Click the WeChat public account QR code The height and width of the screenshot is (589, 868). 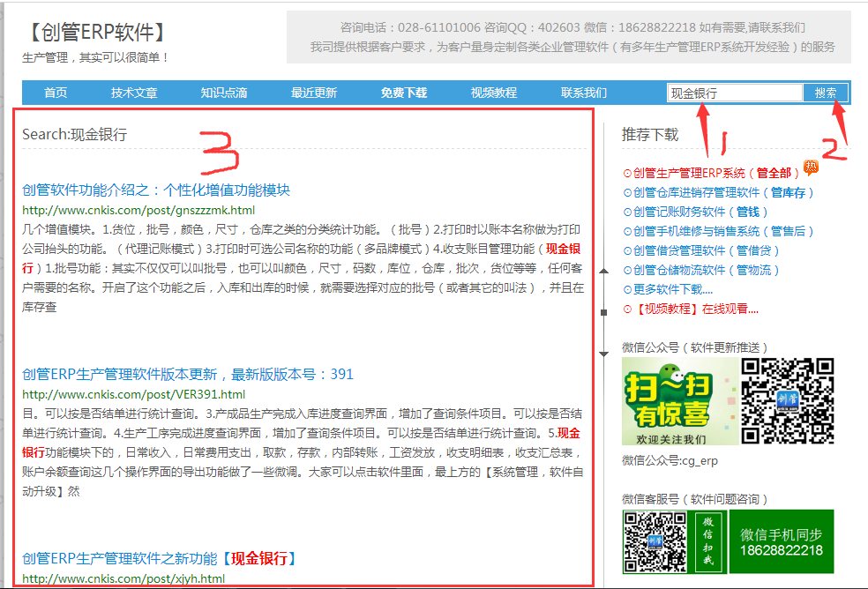click(x=787, y=401)
